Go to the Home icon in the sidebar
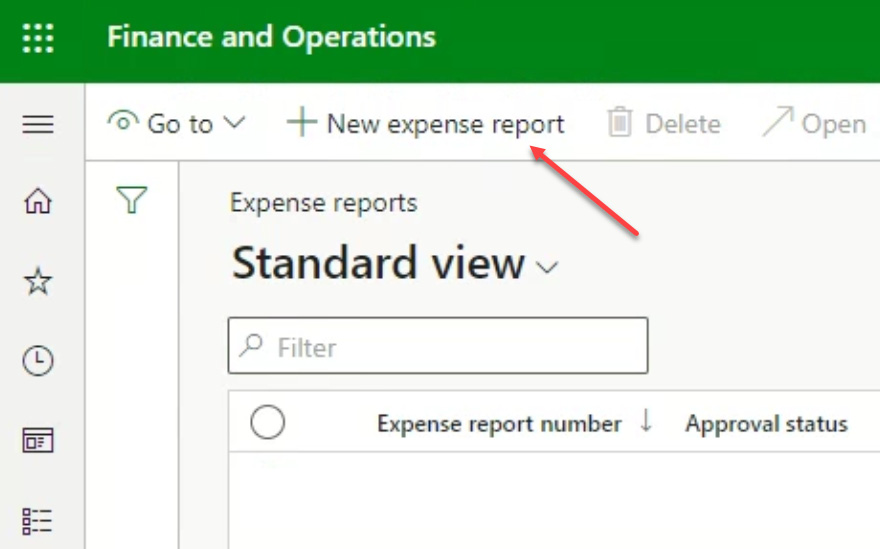 [x=38, y=201]
